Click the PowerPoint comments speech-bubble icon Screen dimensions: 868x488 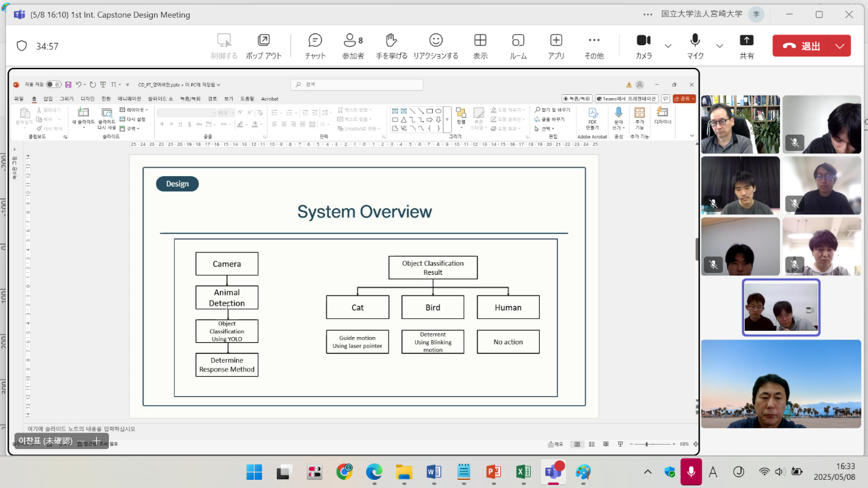665,99
